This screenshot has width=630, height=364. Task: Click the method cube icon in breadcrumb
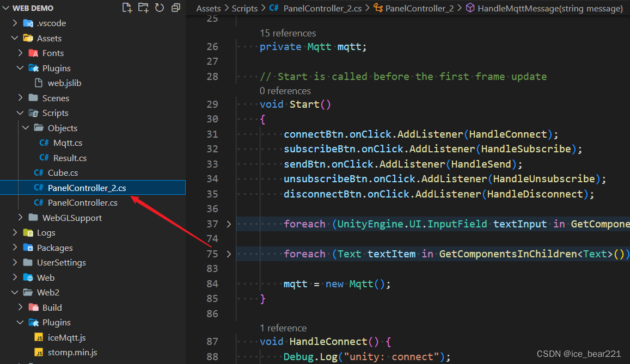(470, 8)
